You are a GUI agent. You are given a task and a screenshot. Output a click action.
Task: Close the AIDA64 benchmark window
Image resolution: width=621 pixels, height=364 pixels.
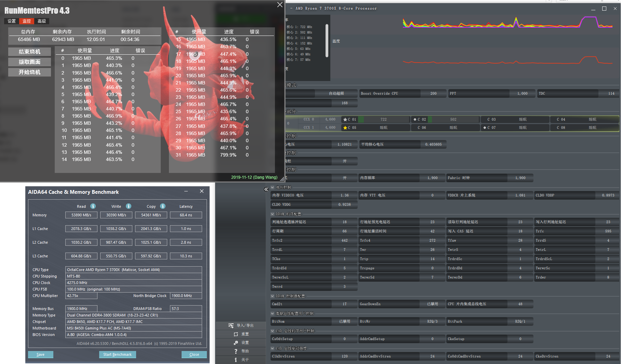(x=202, y=191)
